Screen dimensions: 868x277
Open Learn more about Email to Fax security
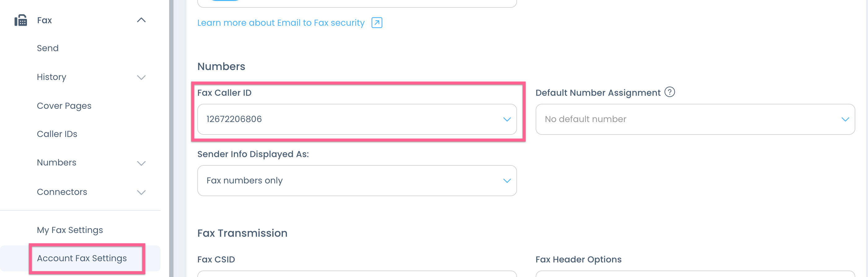(x=281, y=23)
